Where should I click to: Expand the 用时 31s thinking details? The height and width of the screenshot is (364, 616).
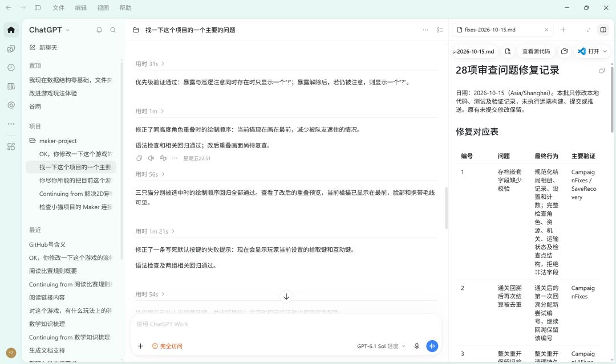pos(150,64)
